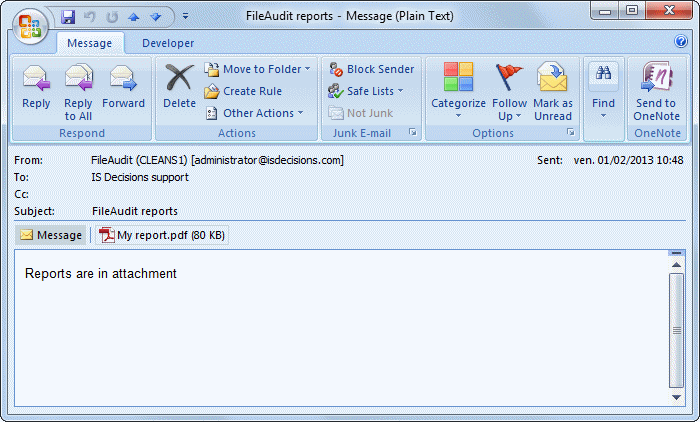Click the sent date ven. 01/02/2013 10:48
Image resolution: width=700 pixels, height=422 pixels.
pos(628,160)
